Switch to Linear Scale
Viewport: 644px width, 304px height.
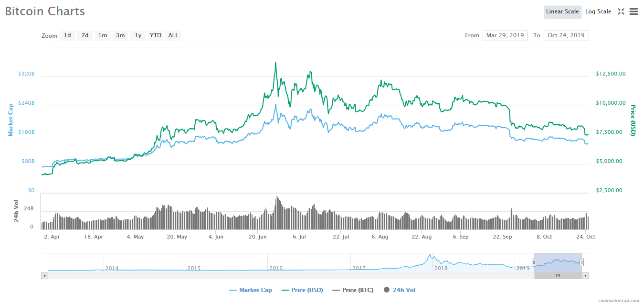[x=562, y=11]
